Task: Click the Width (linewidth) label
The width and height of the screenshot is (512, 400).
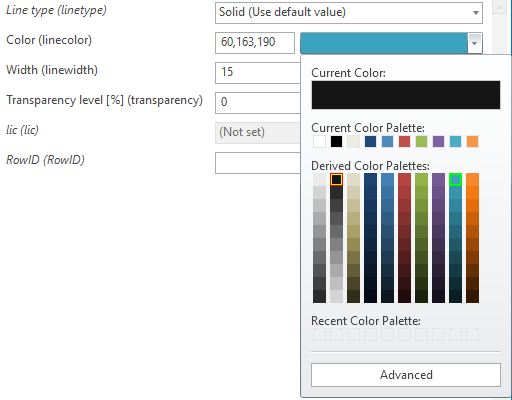Action: coord(52,70)
